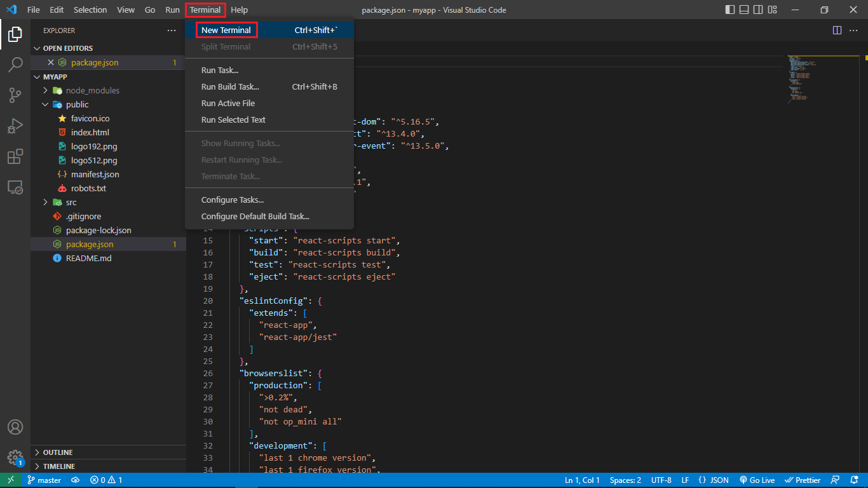Click the master branch in status bar

44,480
